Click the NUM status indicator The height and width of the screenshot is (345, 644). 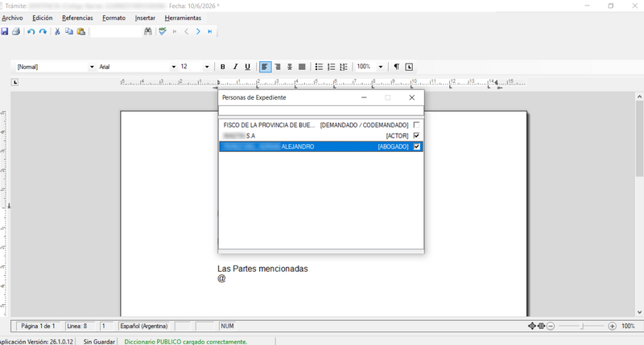tap(227, 327)
